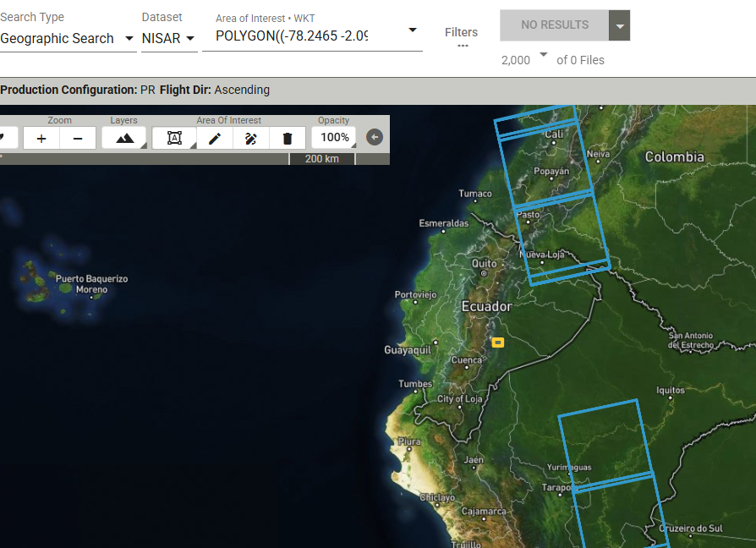Click the Cruzeiro do Sul label
The width and height of the screenshot is (756, 548).
pos(691,529)
